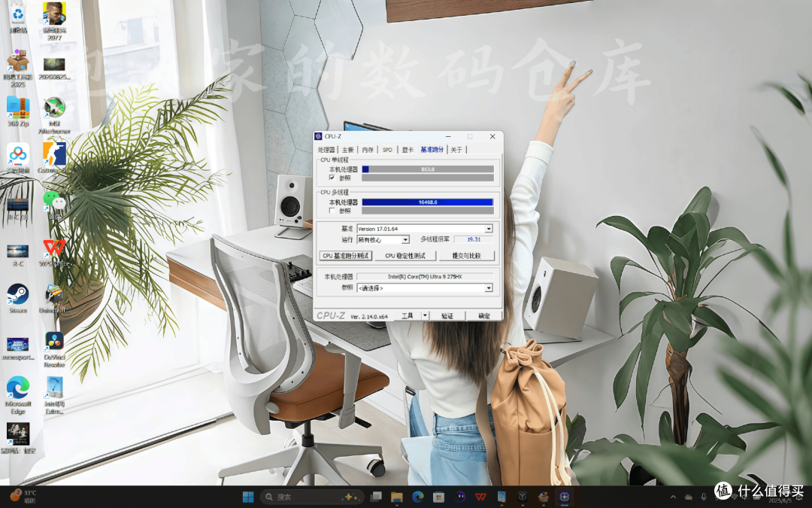Open File Explorer from the taskbar
The width and height of the screenshot is (812, 508).
397,497
